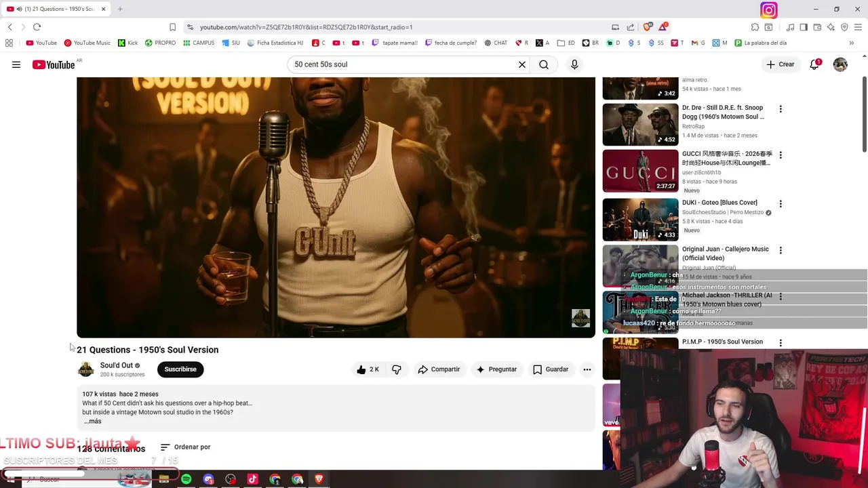Share the video via Compartir
This screenshot has height=488, width=868.
click(x=439, y=369)
